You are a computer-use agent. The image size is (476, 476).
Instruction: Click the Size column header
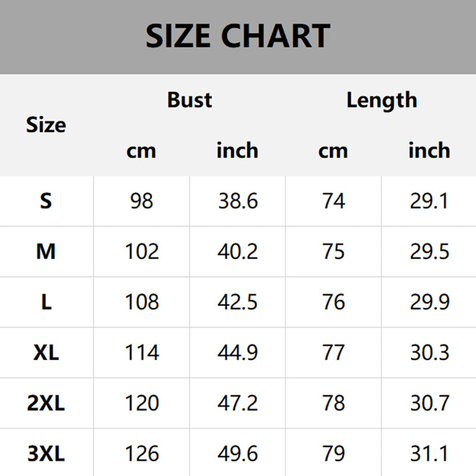pyautogui.click(x=46, y=125)
